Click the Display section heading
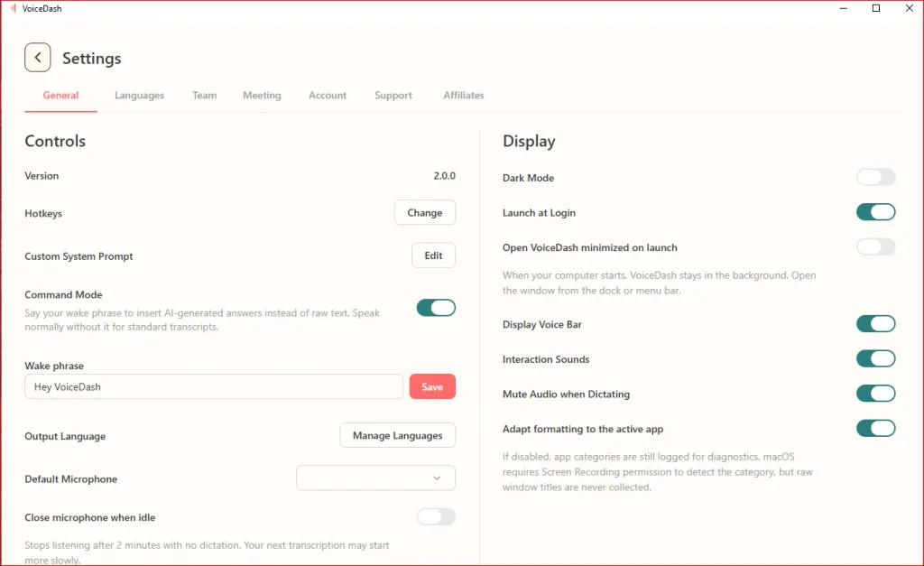This screenshot has width=924, height=566. (529, 142)
